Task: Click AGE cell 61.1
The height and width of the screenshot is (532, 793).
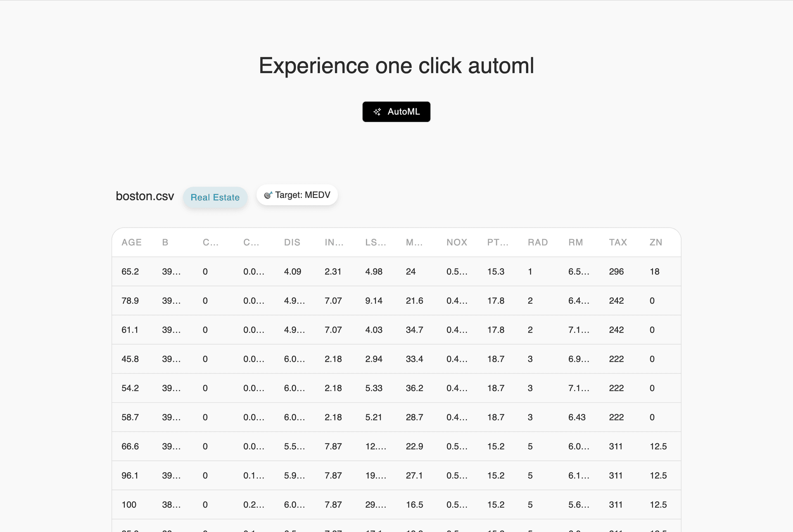Action: 130,330
